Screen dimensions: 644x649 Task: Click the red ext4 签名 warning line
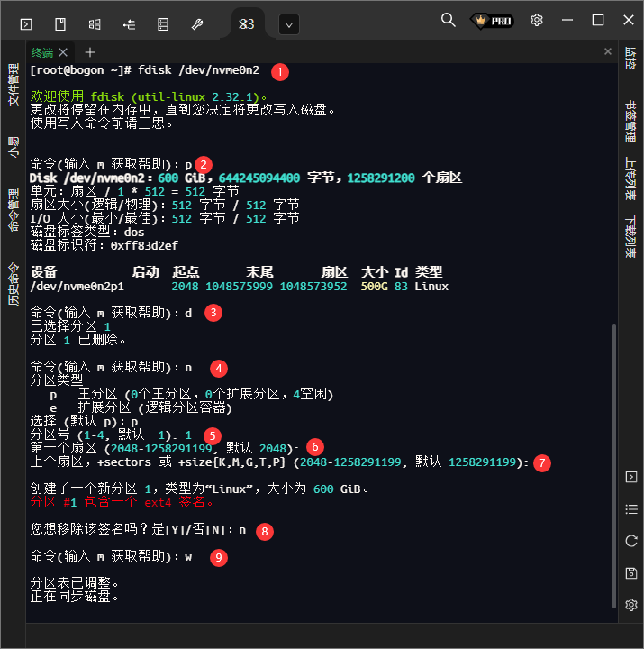click(x=122, y=502)
